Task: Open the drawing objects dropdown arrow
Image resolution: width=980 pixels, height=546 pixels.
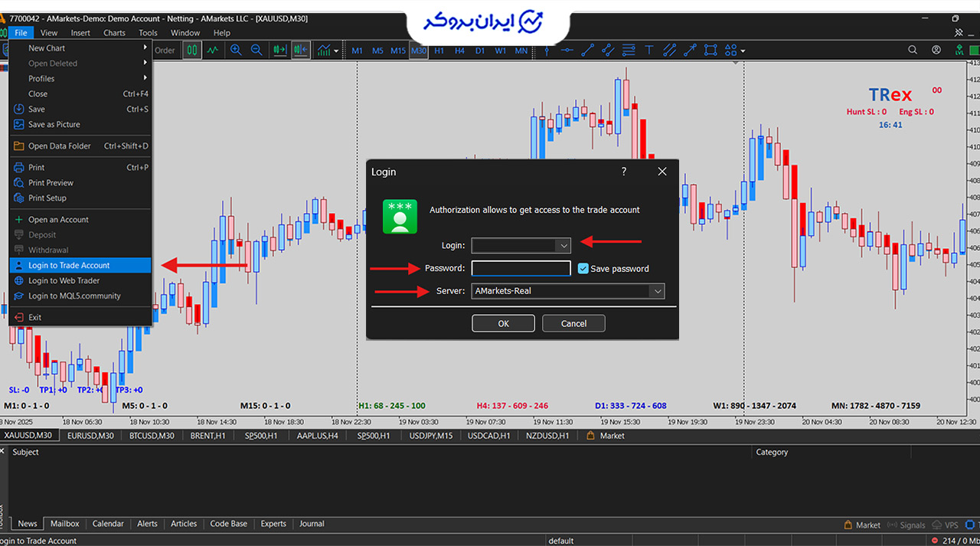Action: tap(743, 51)
